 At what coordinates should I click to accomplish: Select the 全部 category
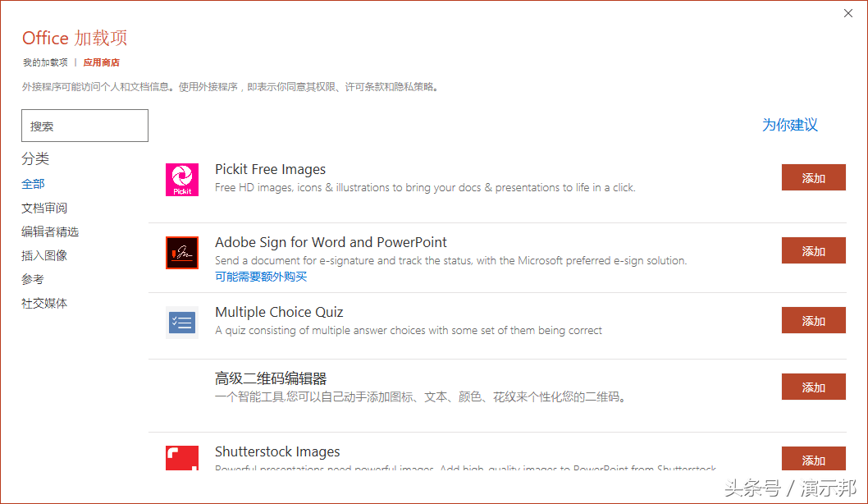pyautogui.click(x=33, y=184)
